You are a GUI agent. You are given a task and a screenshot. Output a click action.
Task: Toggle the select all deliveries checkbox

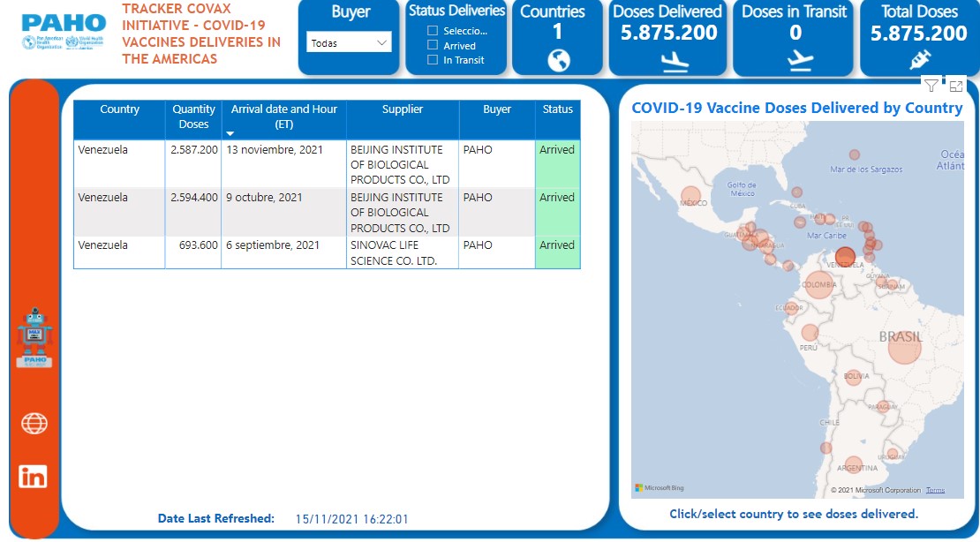click(433, 31)
